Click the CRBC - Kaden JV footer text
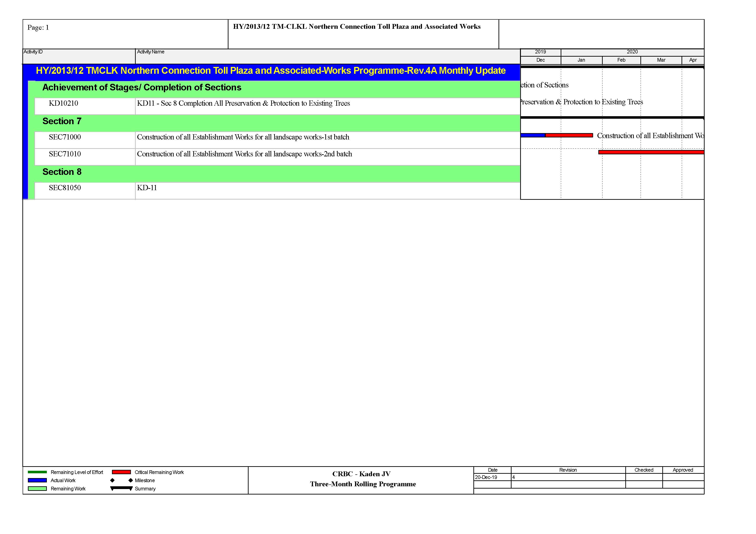Viewport: 756px width, 534px height. click(361, 474)
